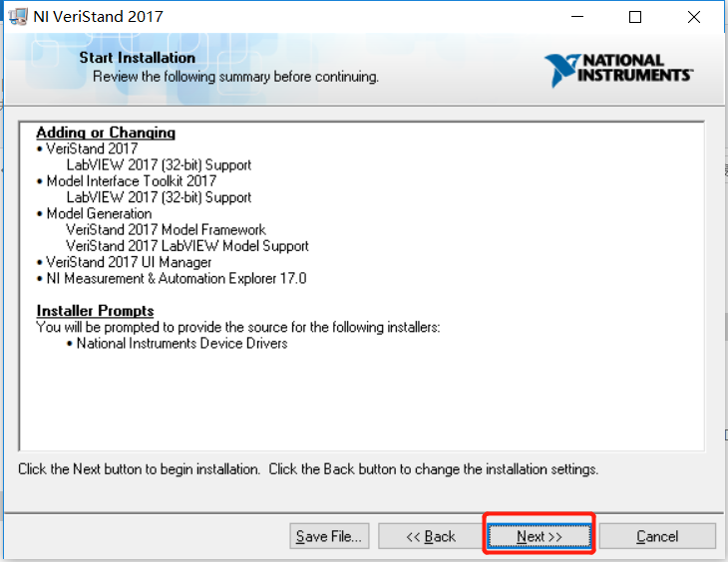Click the 'VeriStand 2017' list entry
The height and width of the screenshot is (562, 728).
coord(92,148)
